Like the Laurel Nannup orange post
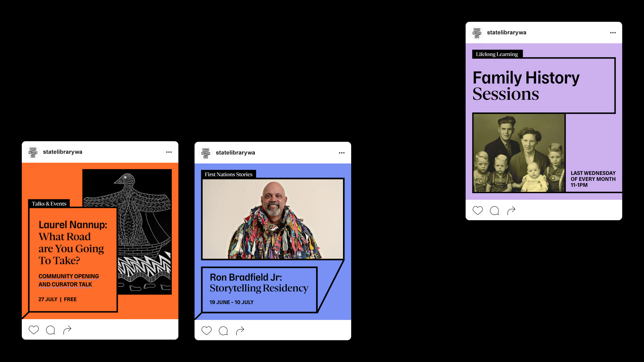644x362 pixels. click(34, 330)
